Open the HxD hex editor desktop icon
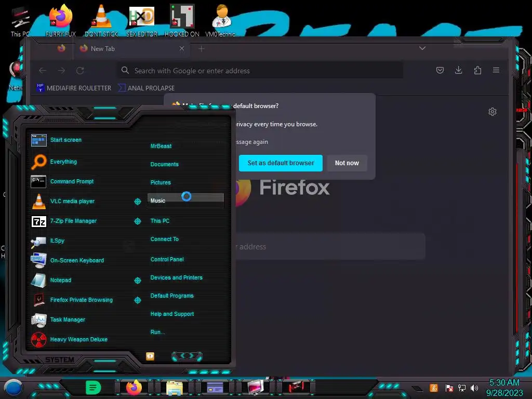The image size is (532, 399). click(142, 21)
